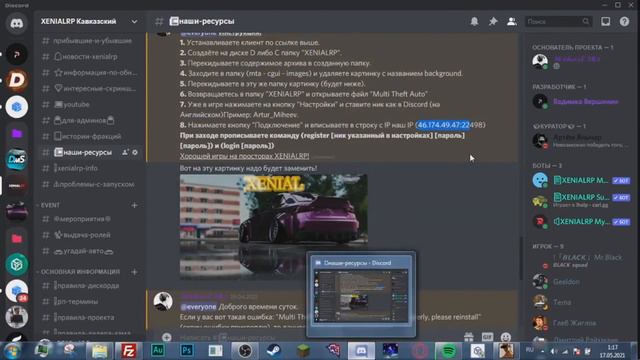Screen dimensions: 640x360
Task: Show hidden system tray icons
Action: click(x=542, y=351)
